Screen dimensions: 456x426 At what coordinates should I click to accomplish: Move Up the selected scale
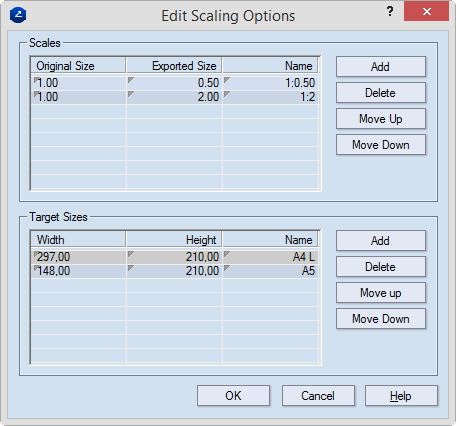tap(381, 119)
